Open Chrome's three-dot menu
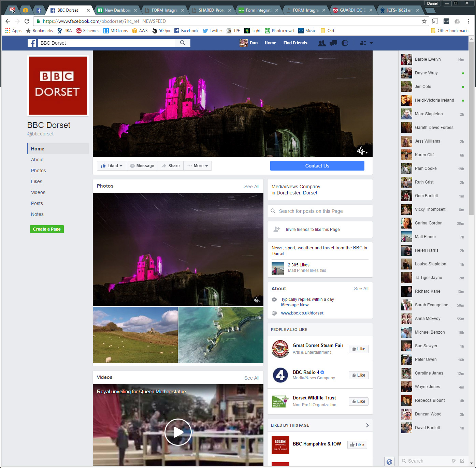This screenshot has width=476, height=468. [x=468, y=21]
